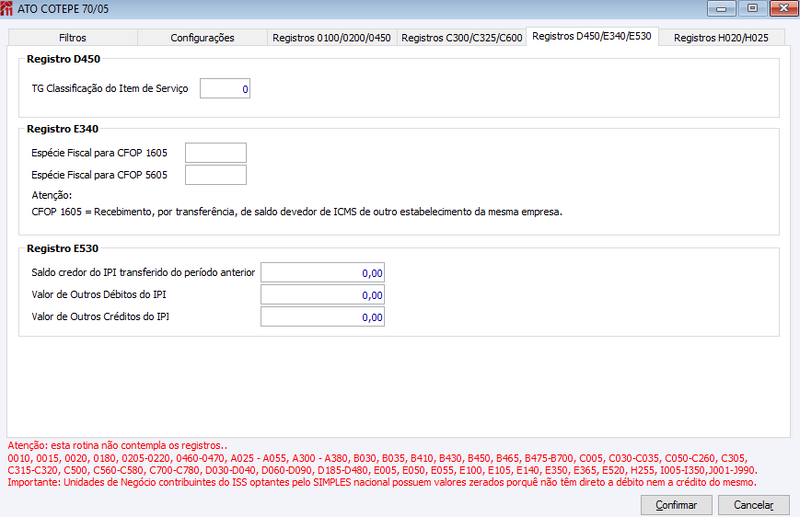
Task: Click the TG Classificação do Item de Serviço field
Action: coord(225,89)
